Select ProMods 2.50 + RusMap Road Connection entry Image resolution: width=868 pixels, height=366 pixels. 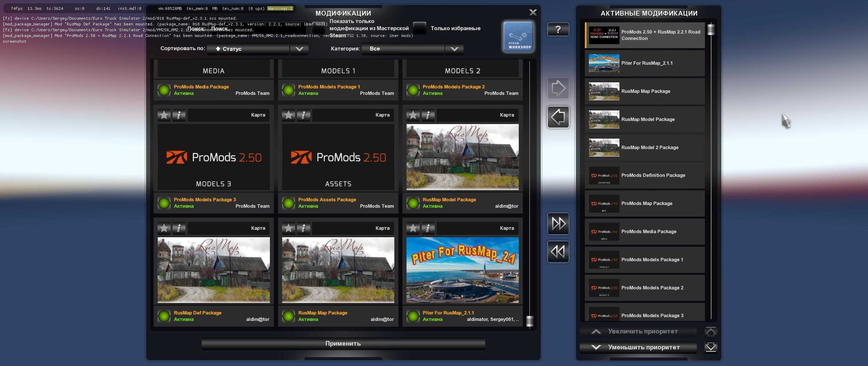(x=645, y=35)
